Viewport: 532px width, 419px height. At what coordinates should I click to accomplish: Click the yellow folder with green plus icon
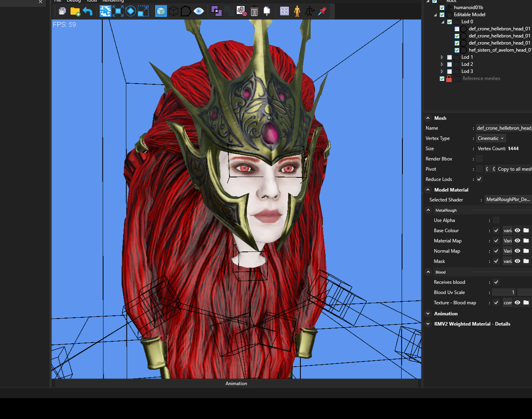[x=75, y=11]
